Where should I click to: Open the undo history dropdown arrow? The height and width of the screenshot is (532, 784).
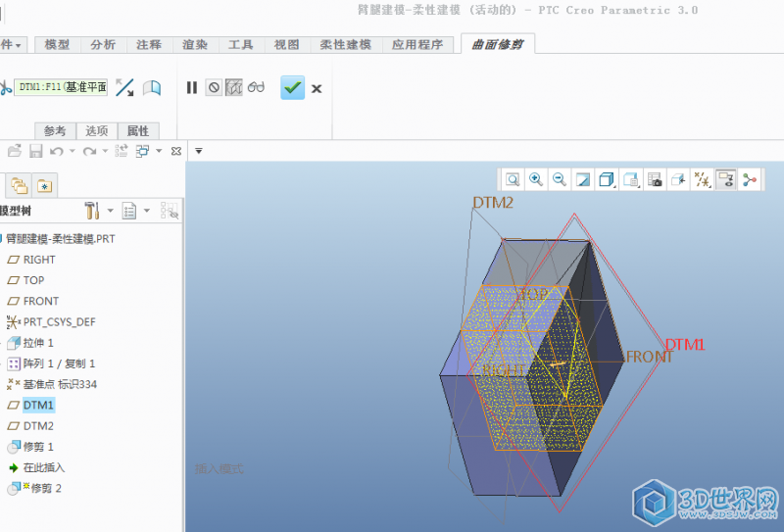click(x=72, y=151)
